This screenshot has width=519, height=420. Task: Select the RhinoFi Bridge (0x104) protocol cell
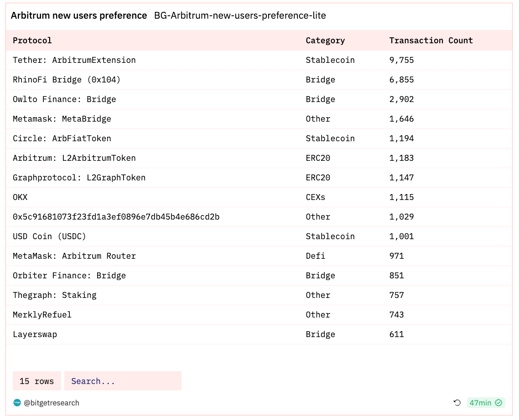(x=67, y=80)
